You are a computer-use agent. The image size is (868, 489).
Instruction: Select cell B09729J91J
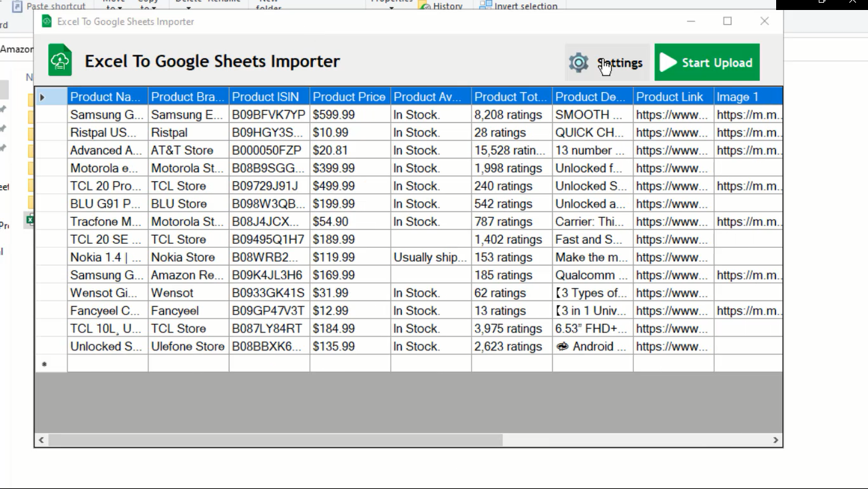(x=270, y=186)
